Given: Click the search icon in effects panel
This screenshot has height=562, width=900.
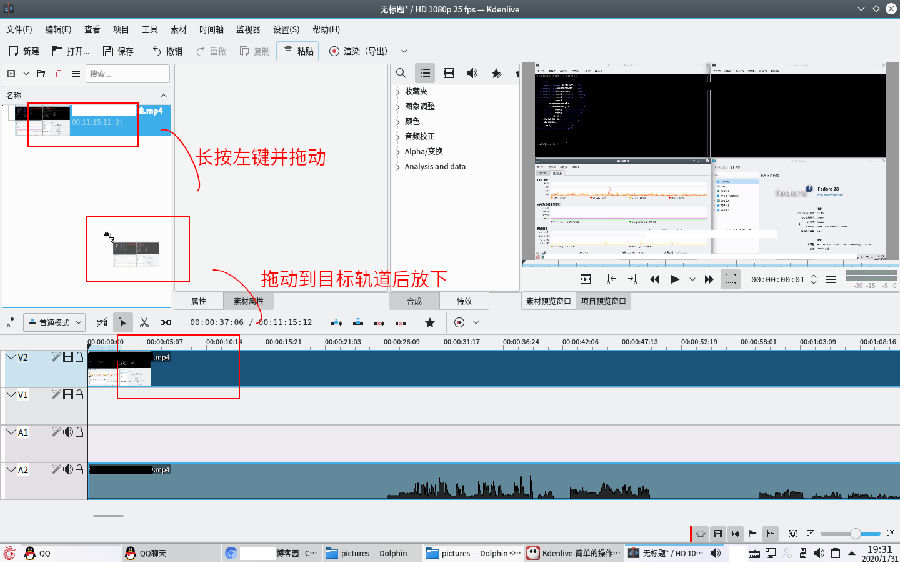Looking at the screenshot, I should point(401,73).
